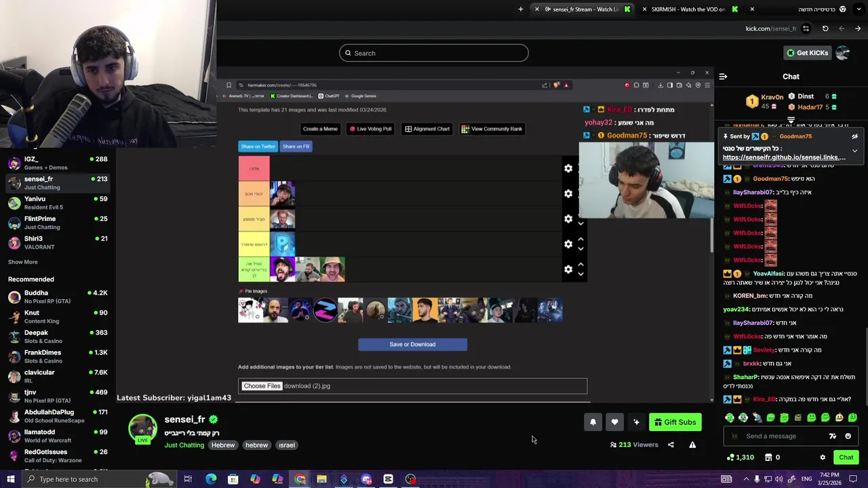
Task: Expand the following list with Show more
Action: (22, 262)
